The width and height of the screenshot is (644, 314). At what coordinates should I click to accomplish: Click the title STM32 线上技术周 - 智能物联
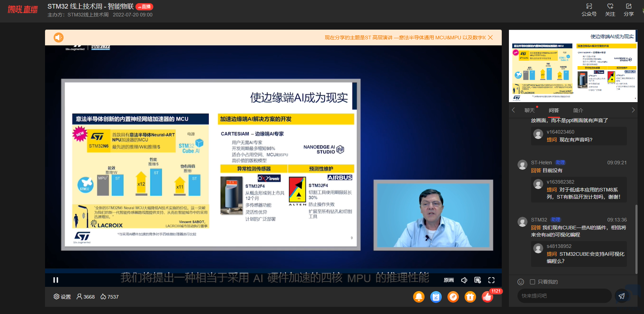pyautogui.click(x=91, y=6)
